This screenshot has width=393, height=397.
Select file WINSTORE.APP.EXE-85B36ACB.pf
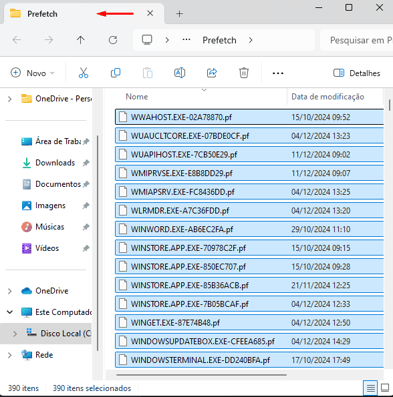pyautogui.click(x=249, y=285)
